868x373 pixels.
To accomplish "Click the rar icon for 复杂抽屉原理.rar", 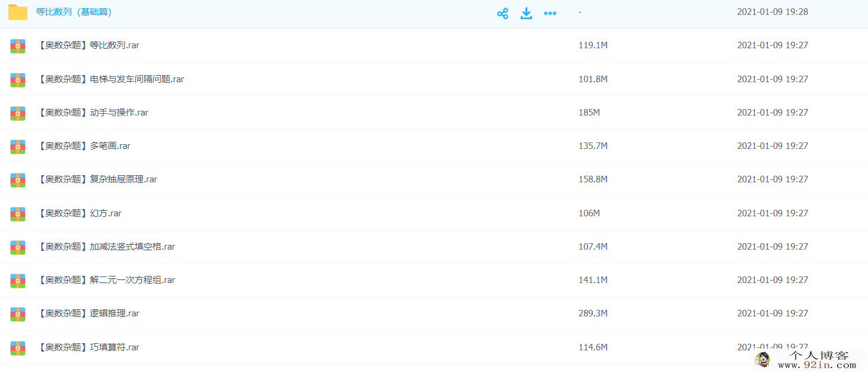I will pyautogui.click(x=18, y=180).
